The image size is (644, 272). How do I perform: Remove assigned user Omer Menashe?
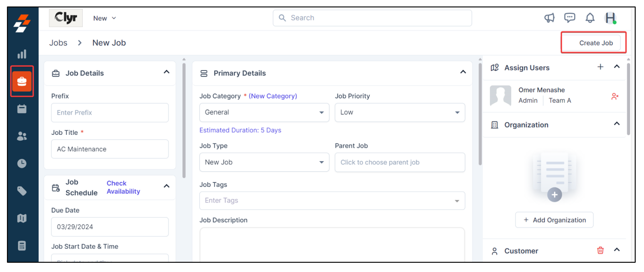click(x=615, y=96)
